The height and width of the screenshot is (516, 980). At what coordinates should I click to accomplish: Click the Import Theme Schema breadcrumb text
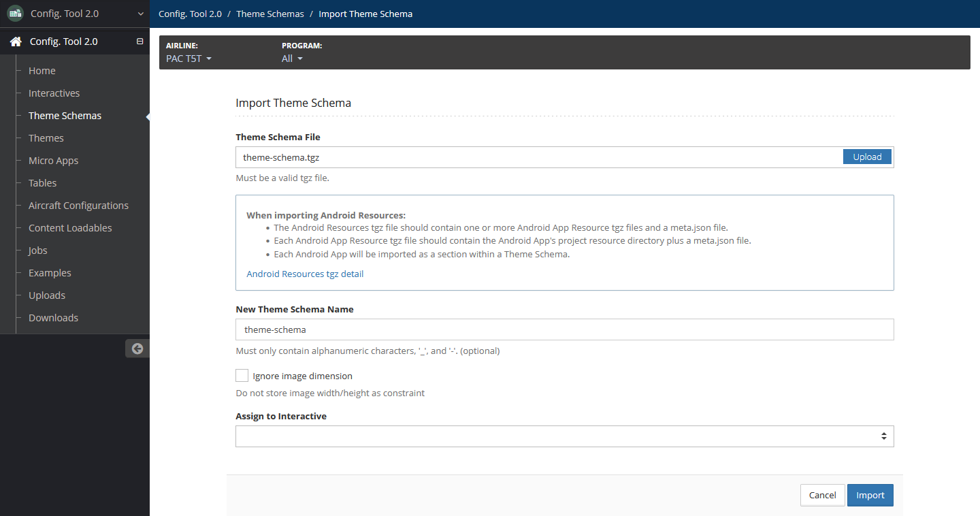pos(365,14)
